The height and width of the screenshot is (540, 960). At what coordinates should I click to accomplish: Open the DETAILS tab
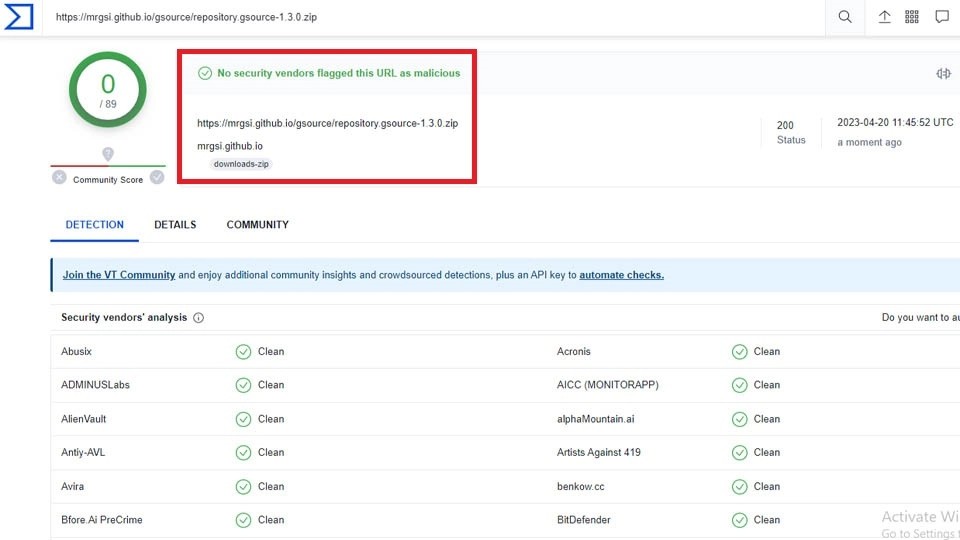[x=175, y=225]
